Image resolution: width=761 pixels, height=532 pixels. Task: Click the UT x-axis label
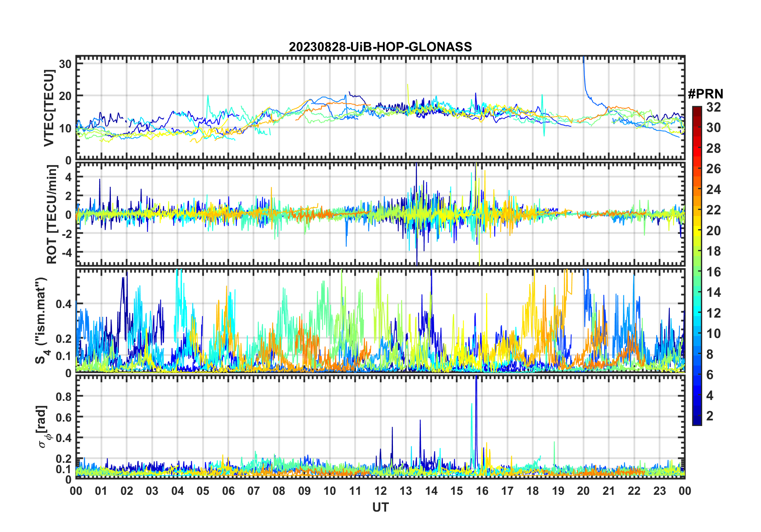[x=380, y=508]
